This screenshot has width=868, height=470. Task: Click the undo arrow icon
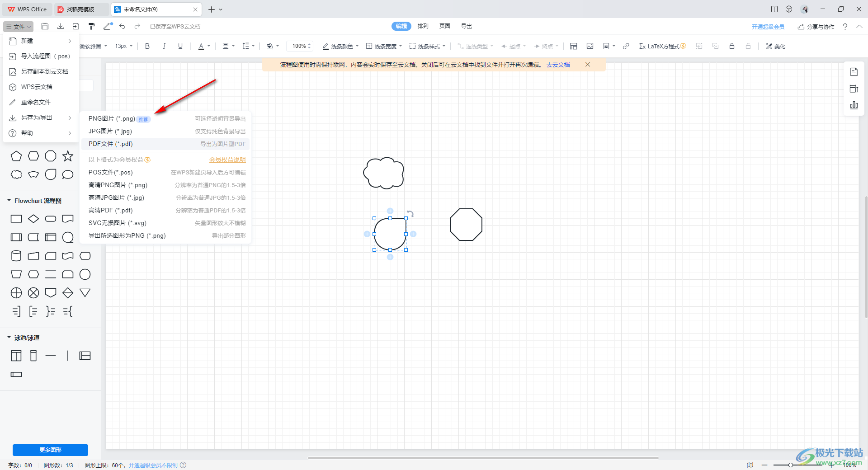[122, 26]
